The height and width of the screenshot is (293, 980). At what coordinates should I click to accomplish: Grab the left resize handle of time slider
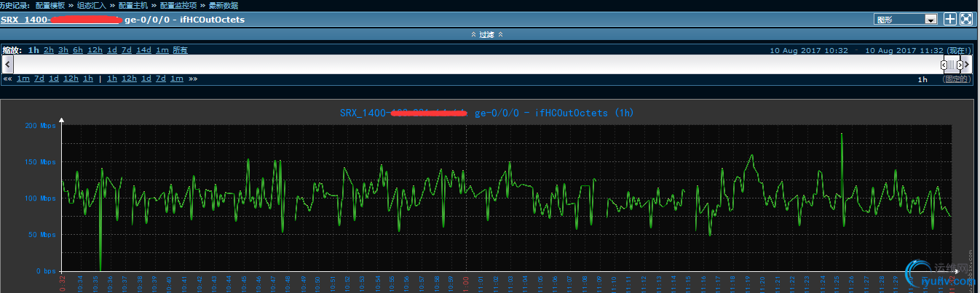[x=944, y=65]
